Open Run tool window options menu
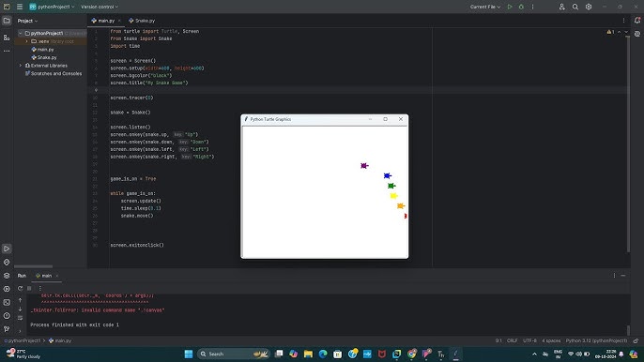Screen dimensions: 644x362 click(x=614, y=276)
